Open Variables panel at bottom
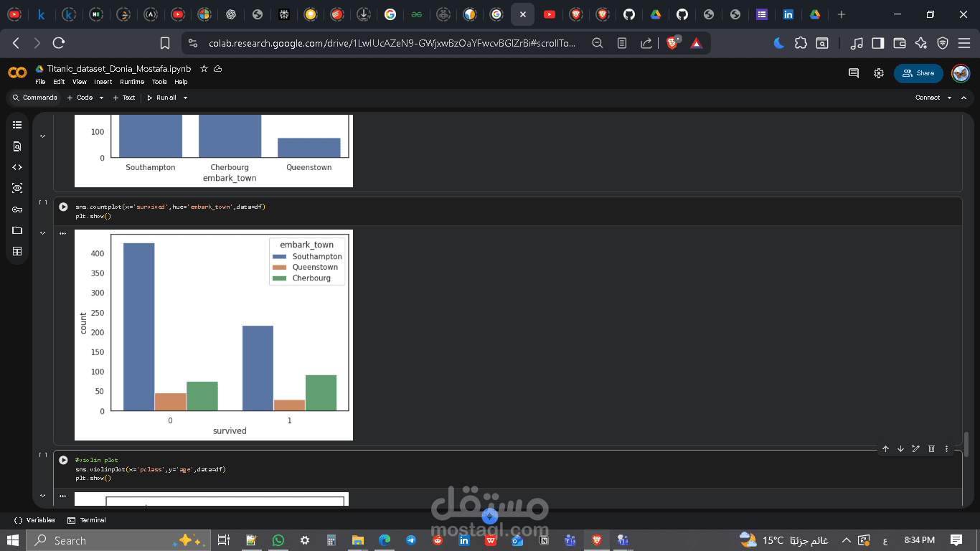This screenshot has width=980, height=551. point(34,520)
